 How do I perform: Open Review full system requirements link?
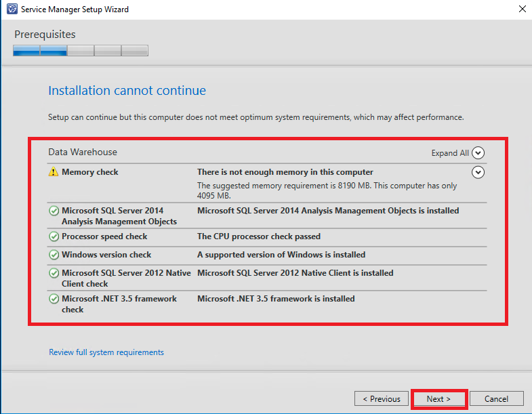pos(106,352)
